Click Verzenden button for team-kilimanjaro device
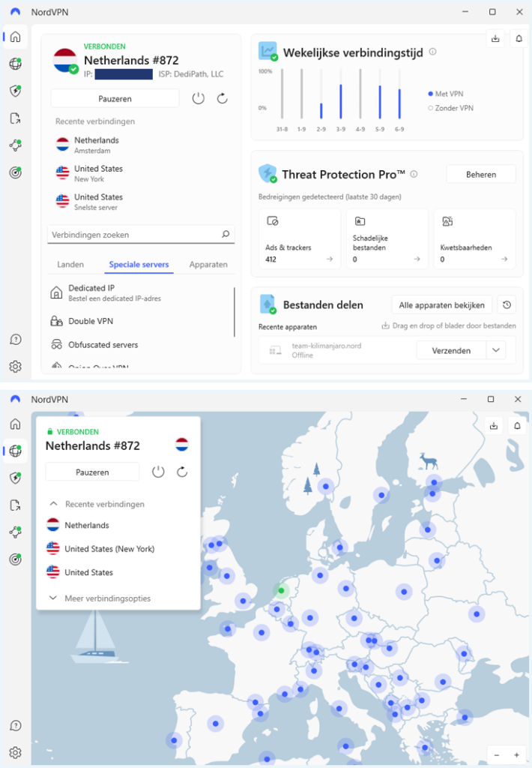The height and width of the screenshot is (768, 532). pyautogui.click(x=451, y=350)
